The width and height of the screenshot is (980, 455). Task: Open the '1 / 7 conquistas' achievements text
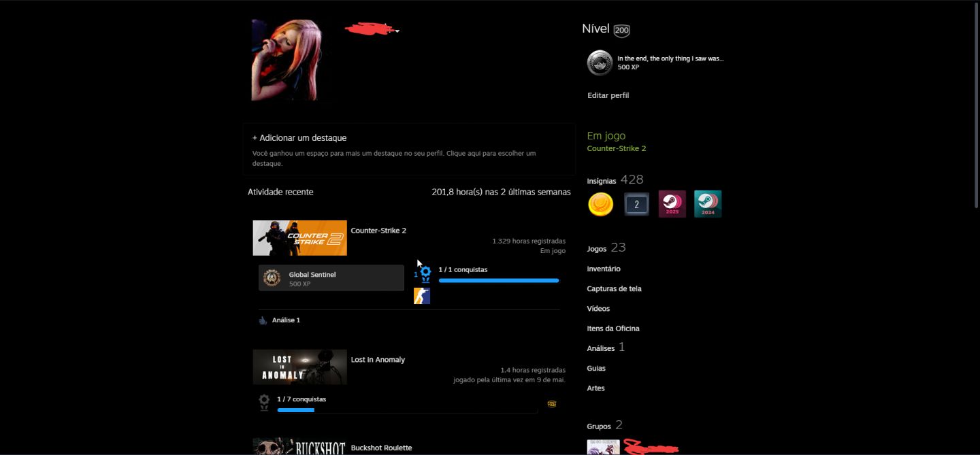click(x=301, y=399)
